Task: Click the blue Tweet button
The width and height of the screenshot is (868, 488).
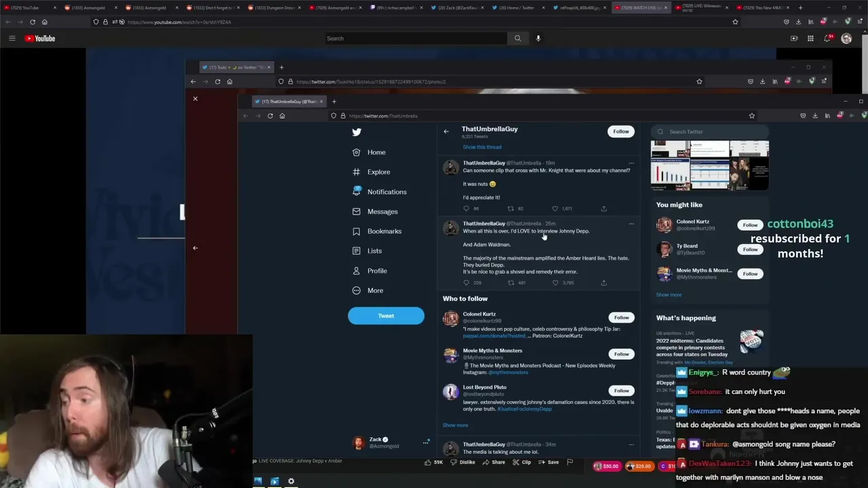Action: pyautogui.click(x=386, y=316)
